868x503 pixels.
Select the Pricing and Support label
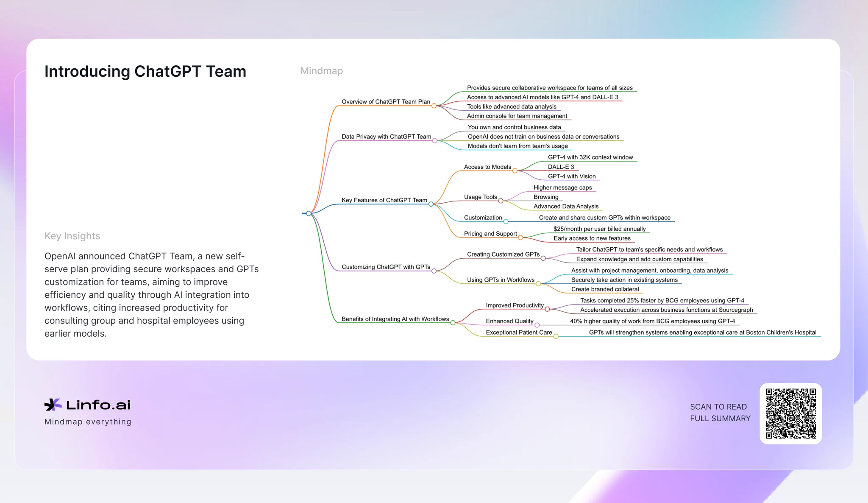tap(490, 234)
